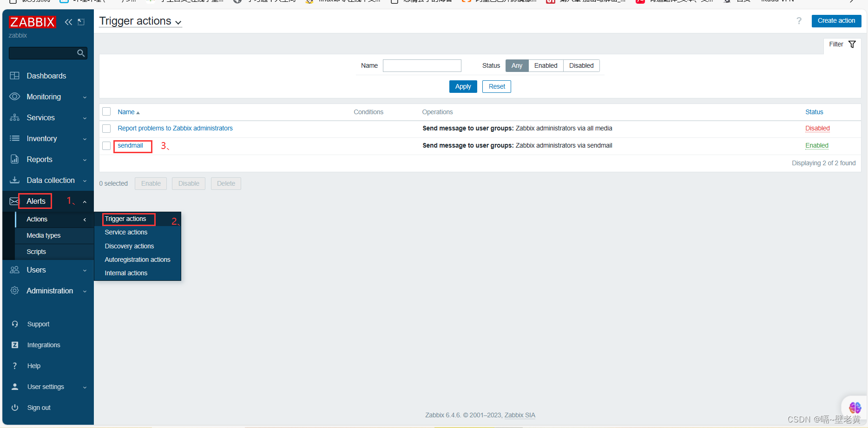Click the floating brain assistant icon
Image resolution: width=868 pixels, height=428 pixels.
[x=855, y=408]
